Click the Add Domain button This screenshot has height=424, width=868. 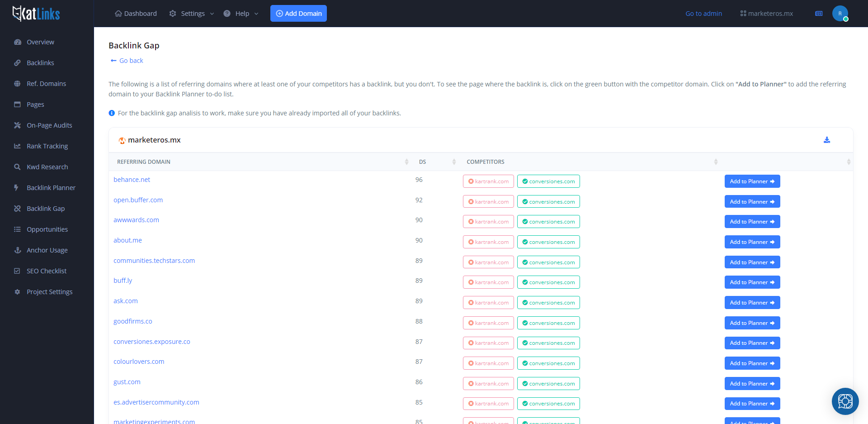(x=298, y=14)
